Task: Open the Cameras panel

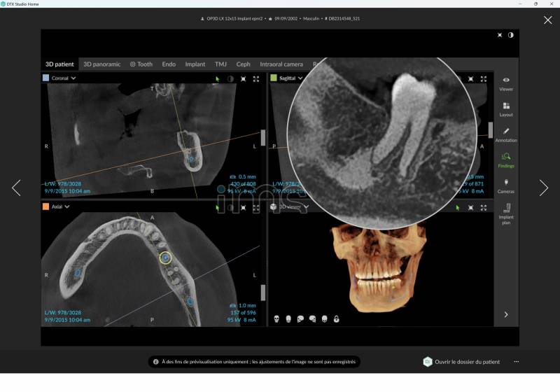Action: click(505, 185)
